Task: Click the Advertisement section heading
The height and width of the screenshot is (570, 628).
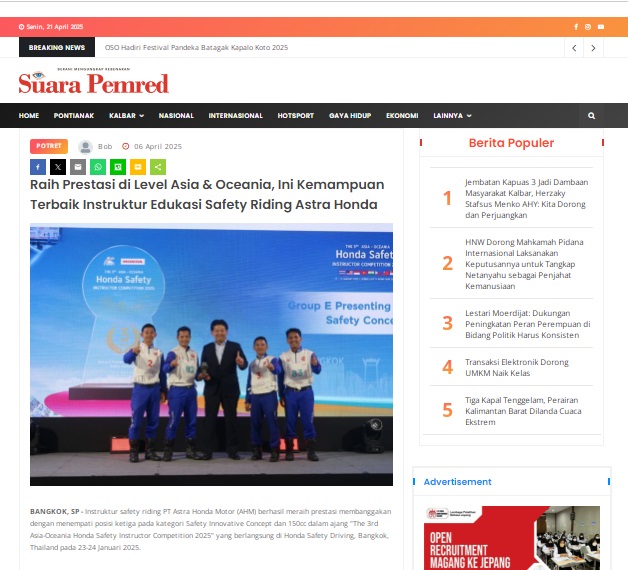Action: coord(457,482)
